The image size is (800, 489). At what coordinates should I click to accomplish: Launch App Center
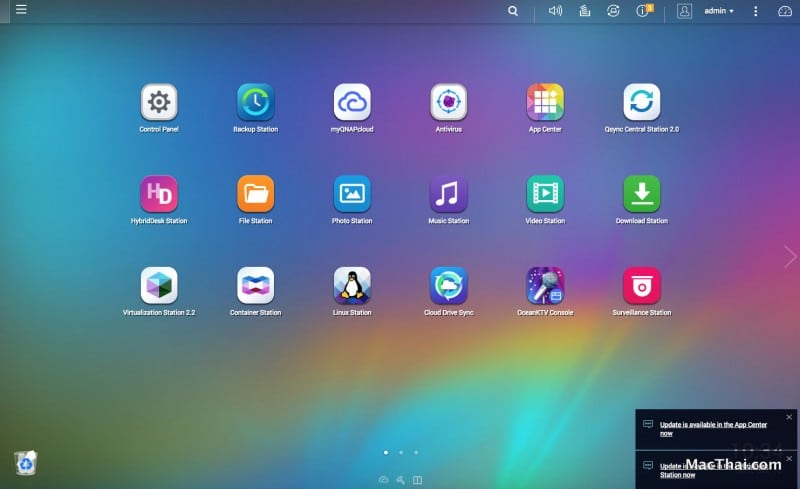coord(545,102)
